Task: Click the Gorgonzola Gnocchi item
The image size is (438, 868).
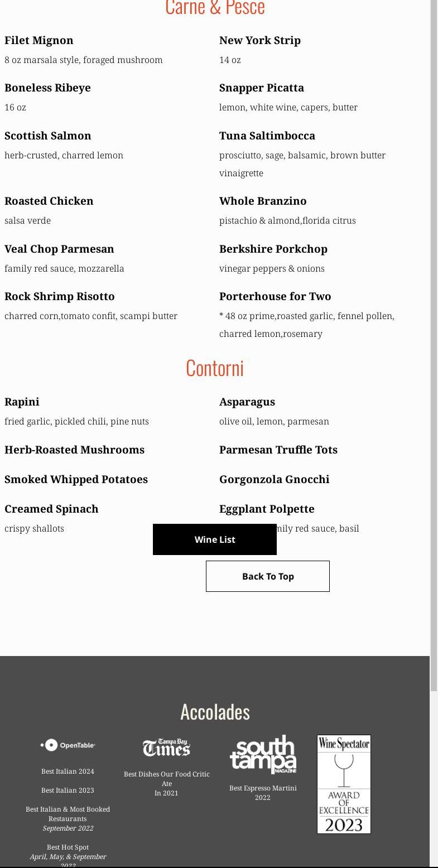Action: click(x=274, y=479)
